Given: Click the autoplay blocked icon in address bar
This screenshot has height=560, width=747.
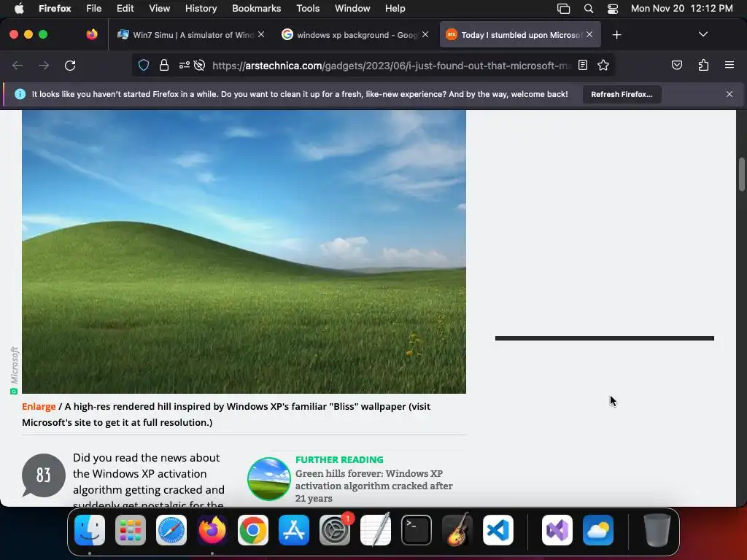Looking at the screenshot, I should pyautogui.click(x=200, y=65).
